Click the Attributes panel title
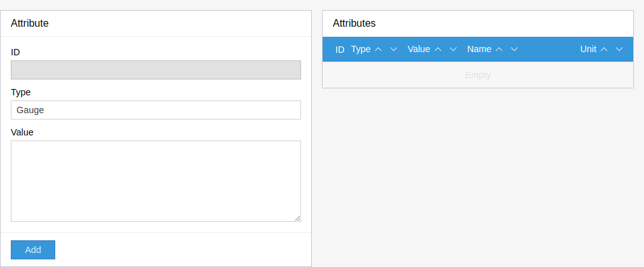This screenshot has height=267, width=644. (354, 24)
